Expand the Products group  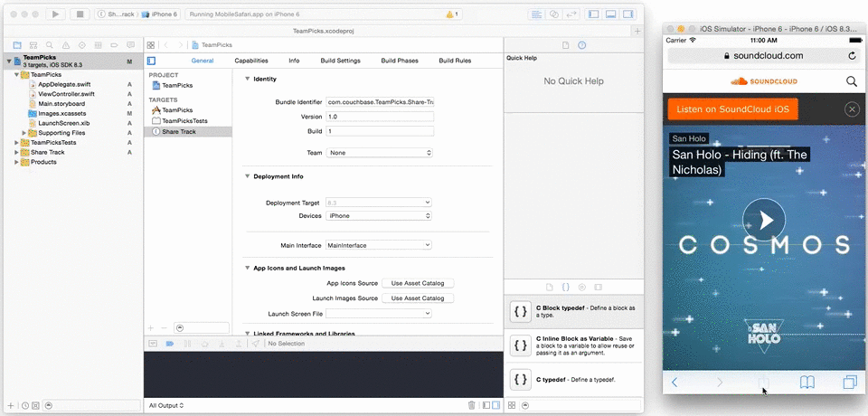[16, 162]
